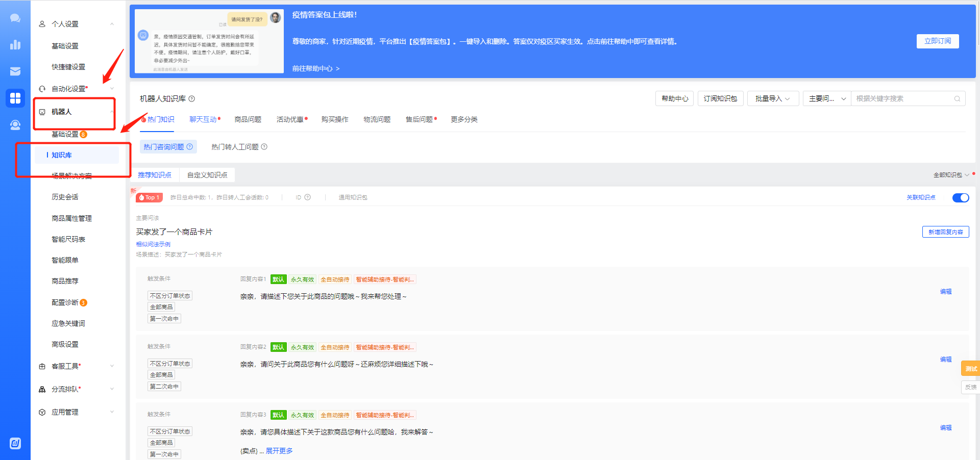This screenshot has width=980, height=460.
Task: Open the bar chart statistics icon
Action: [x=15, y=45]
